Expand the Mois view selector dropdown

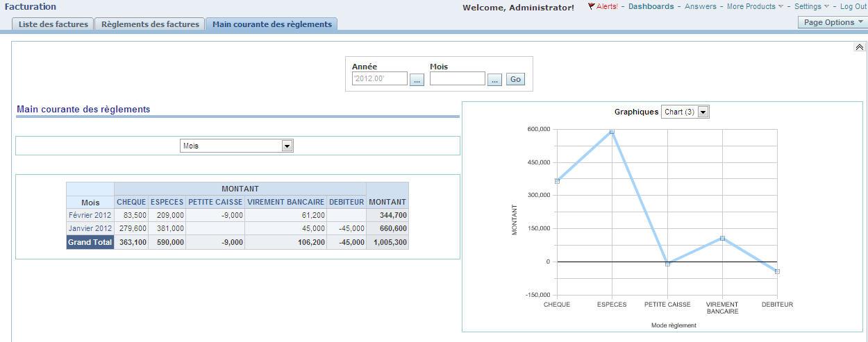[x=237, y=146]
